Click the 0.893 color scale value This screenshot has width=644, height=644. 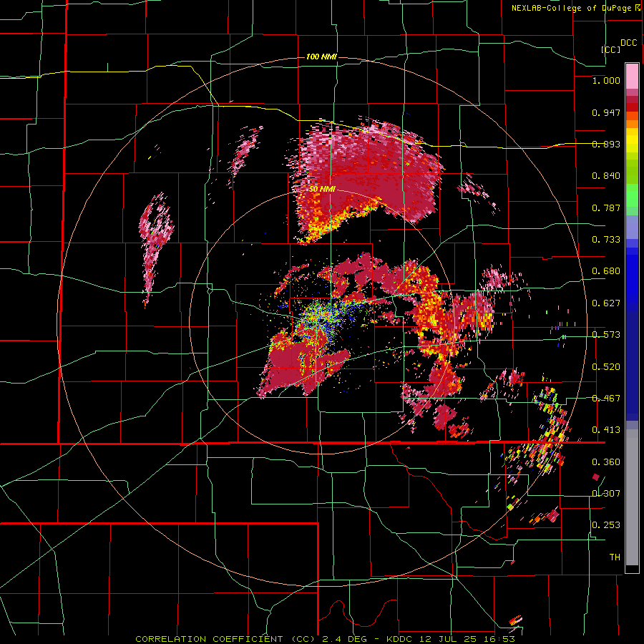coord(606,144)
